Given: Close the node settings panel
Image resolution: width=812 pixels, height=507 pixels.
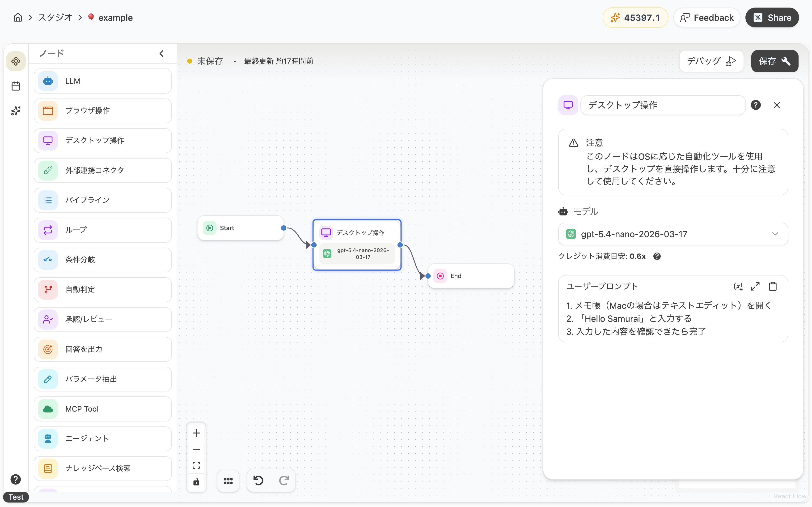Looking at the screenshot, I should click(x=777, y=105).
